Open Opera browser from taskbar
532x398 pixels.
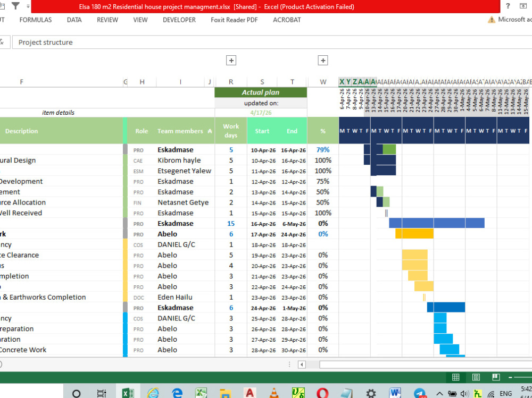(x=322, y=393)
